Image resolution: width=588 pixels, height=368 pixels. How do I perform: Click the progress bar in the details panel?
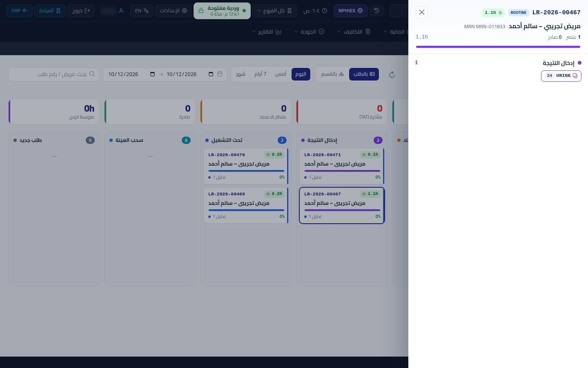coord(498,47)
